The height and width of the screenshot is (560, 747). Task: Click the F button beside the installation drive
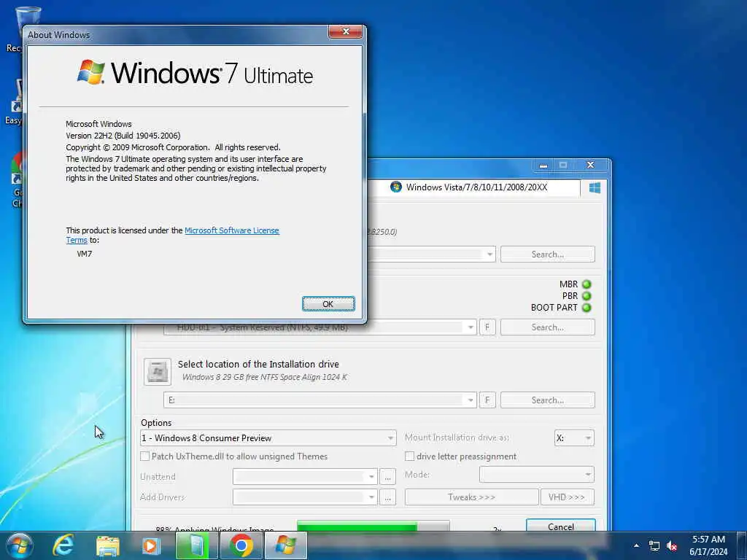point(487,400)
